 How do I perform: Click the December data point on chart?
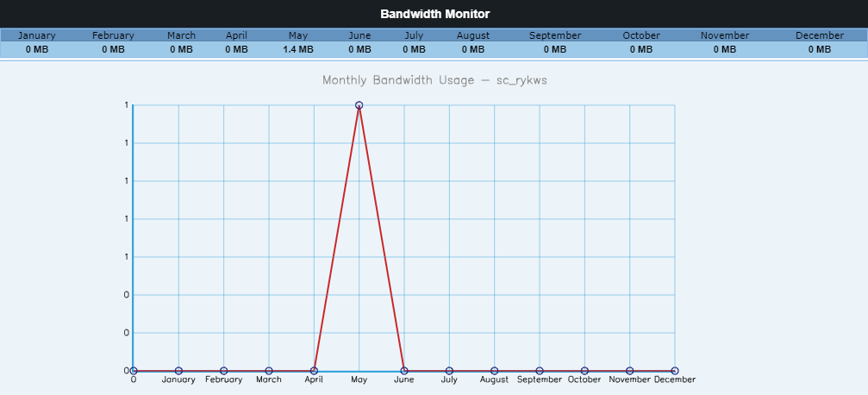(675, 371)
